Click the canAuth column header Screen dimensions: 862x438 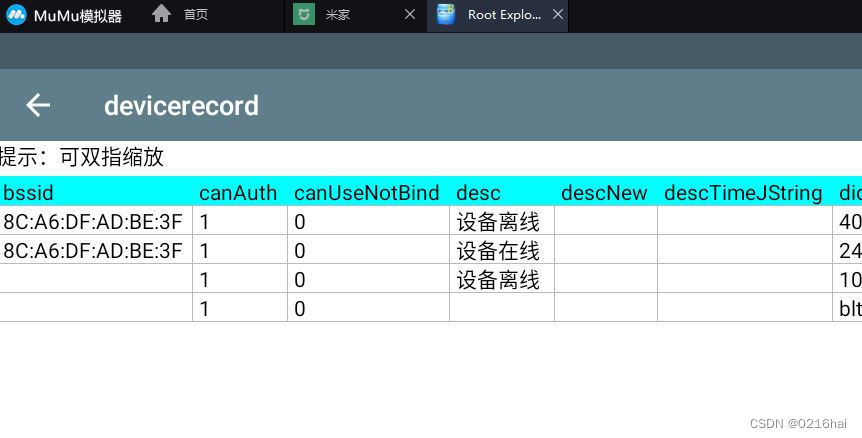238,193
